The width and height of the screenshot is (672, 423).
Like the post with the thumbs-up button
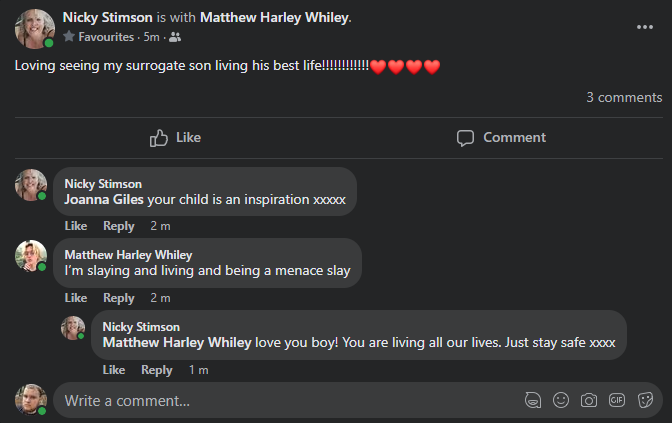coord(175,137)
